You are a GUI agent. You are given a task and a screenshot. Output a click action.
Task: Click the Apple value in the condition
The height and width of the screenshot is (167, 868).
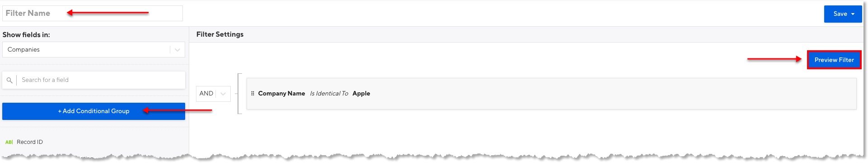tap(361, 93)
